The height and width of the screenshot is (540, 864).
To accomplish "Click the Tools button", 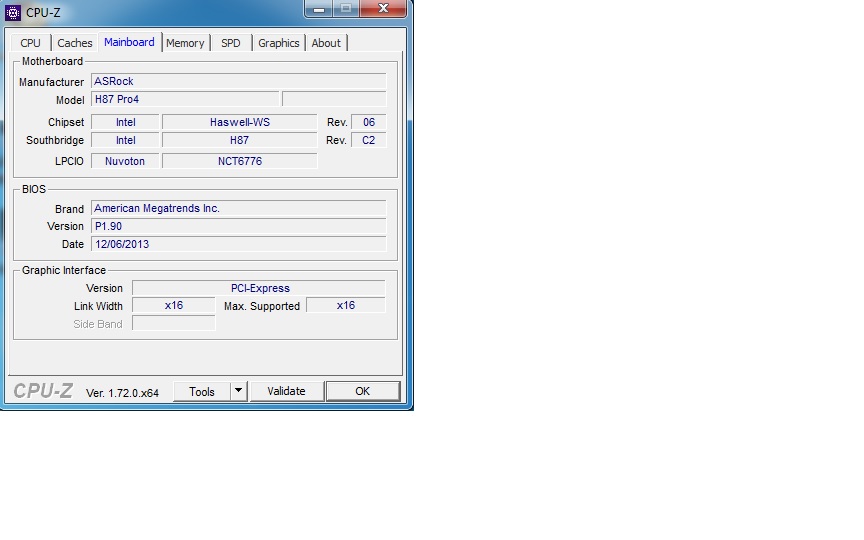I will tap(202, 392).
